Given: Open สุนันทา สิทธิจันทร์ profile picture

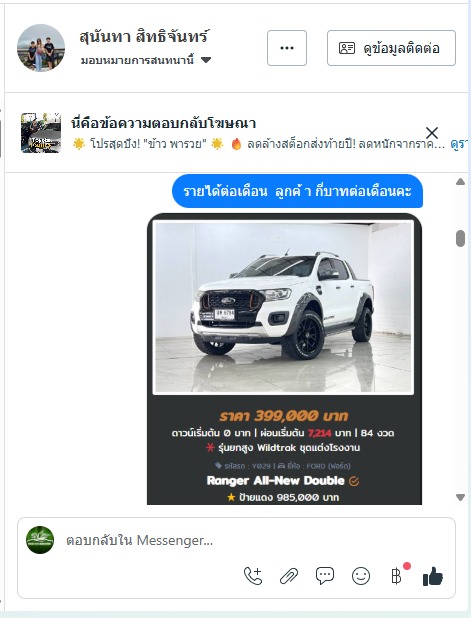Looking at the screenshot, I should coord(41,48).
